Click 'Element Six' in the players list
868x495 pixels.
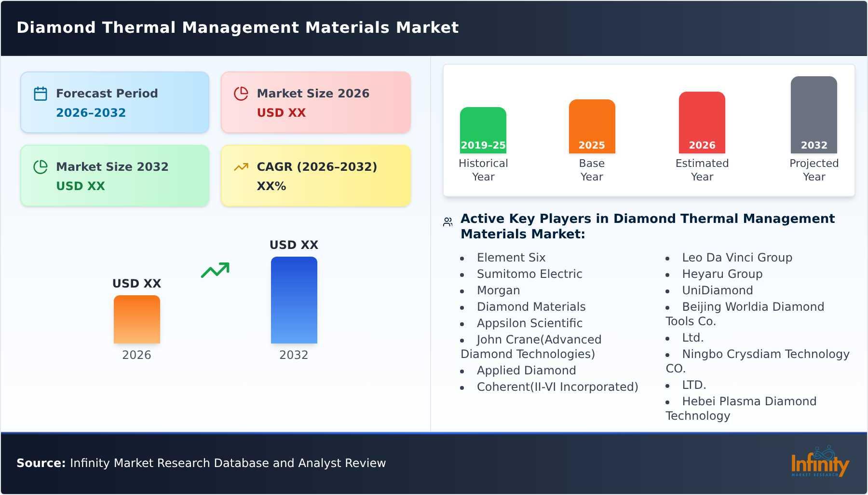tap(511, 258)
